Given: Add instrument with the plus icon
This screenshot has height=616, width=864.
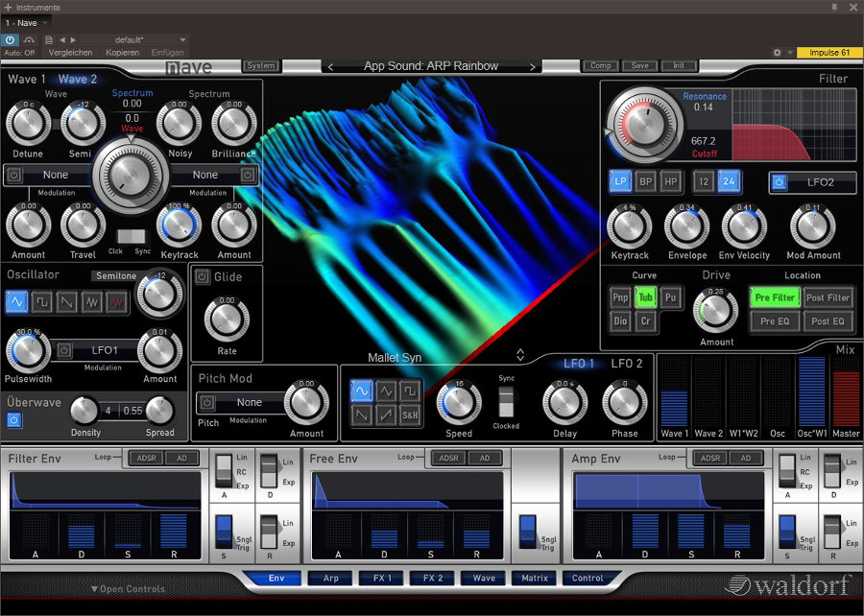Looking at the screenshot, I should 8,7.
